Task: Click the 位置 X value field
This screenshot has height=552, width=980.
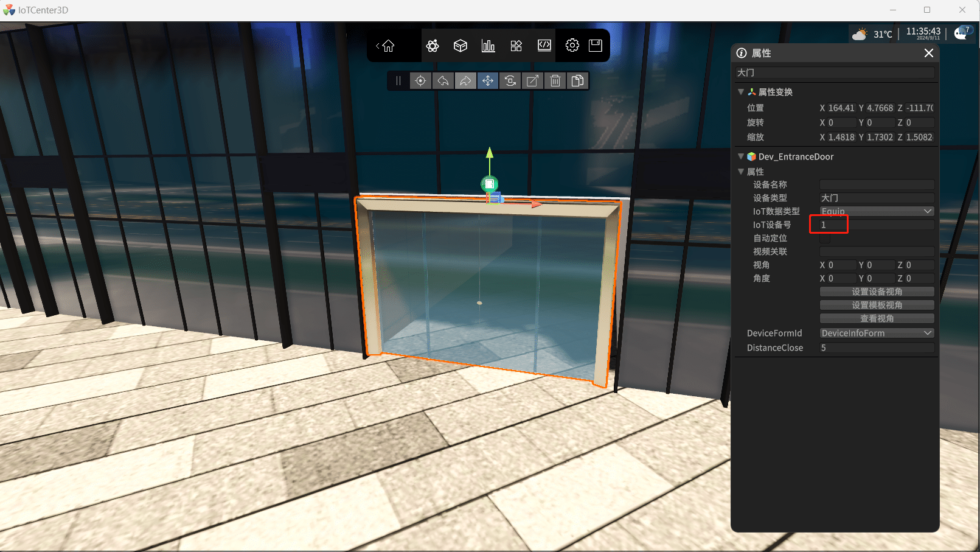Action: tap(841, 108)
